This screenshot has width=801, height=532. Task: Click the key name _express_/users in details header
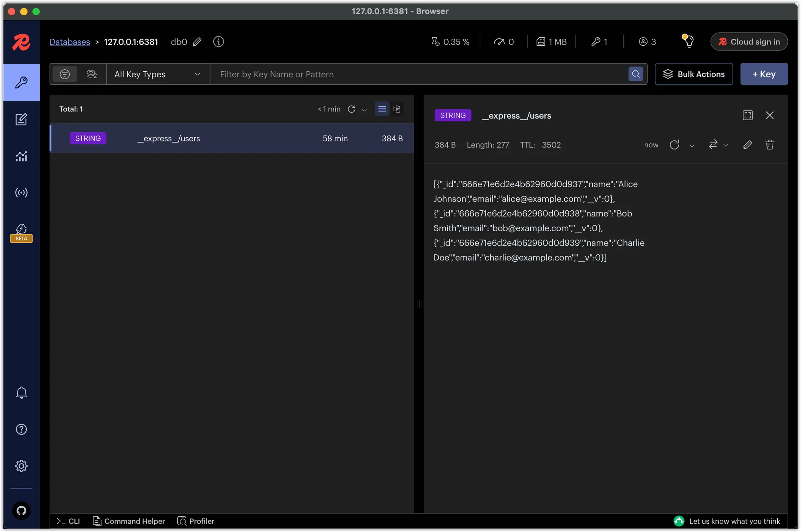click(x=516, y=116)
